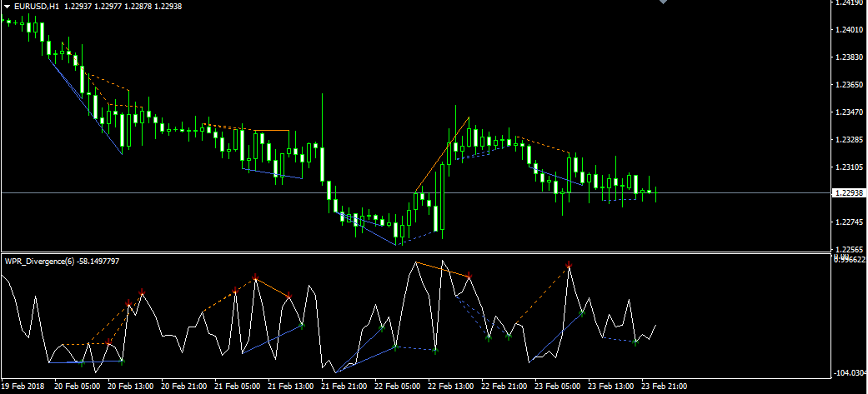Click the 1.24010 level on the price scale
This screenshot has height=394, width=868.
click(x=848, y=30)
